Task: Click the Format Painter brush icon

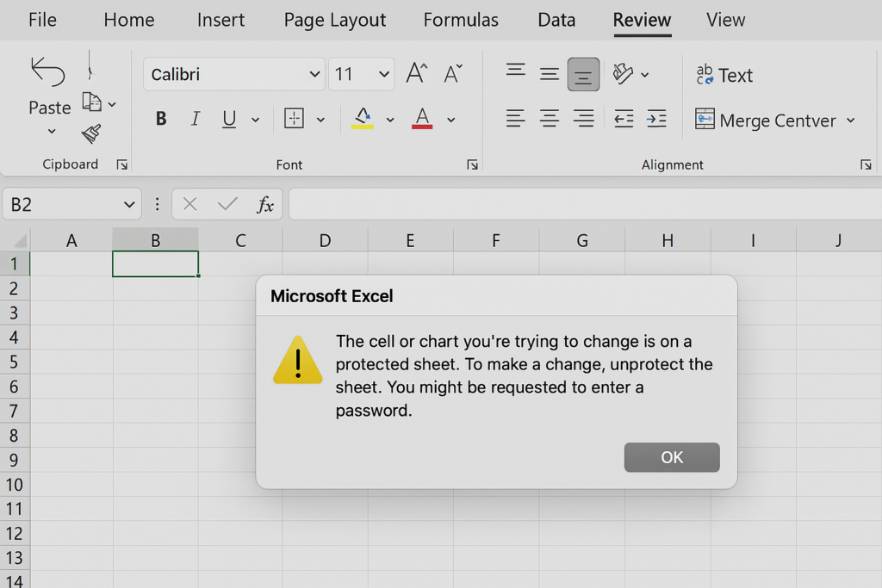Action: (91, 134)
